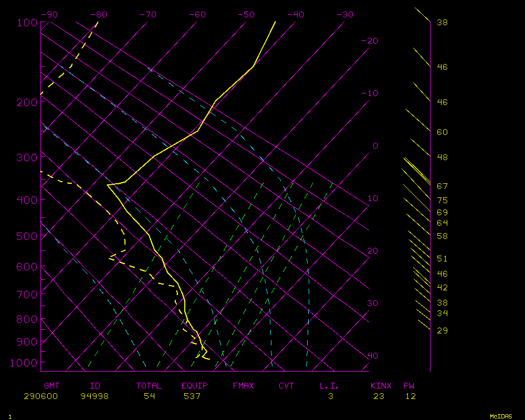Select the EQUIP value 537
Image resolution: width=525 pixels, height=420 pixels.
(192, 396)
